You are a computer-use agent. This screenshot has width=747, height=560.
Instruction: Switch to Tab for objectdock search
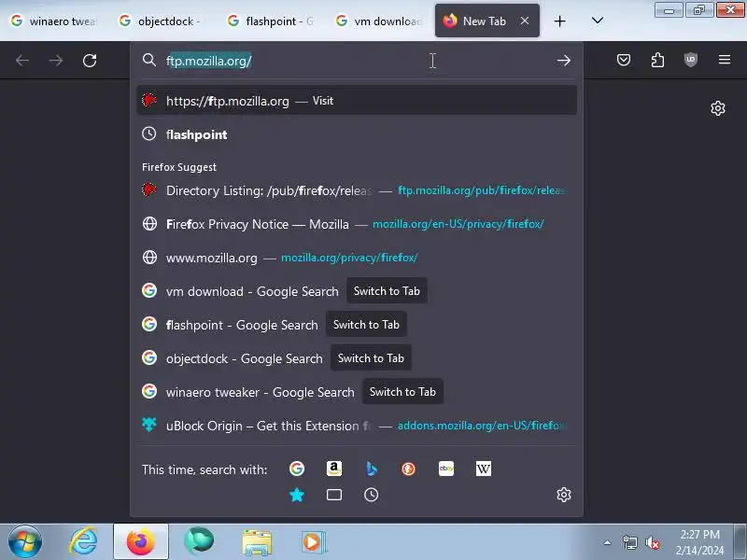(371, 358)
